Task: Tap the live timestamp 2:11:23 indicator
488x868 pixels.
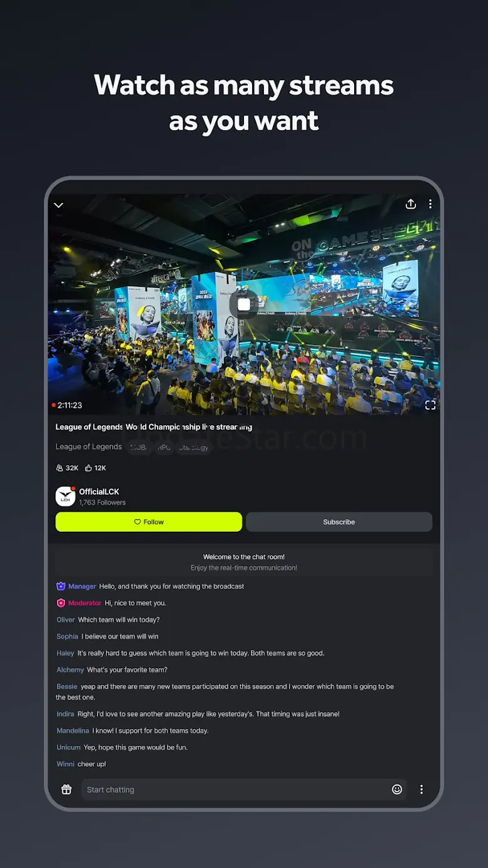Action: [x=67, y=405]
